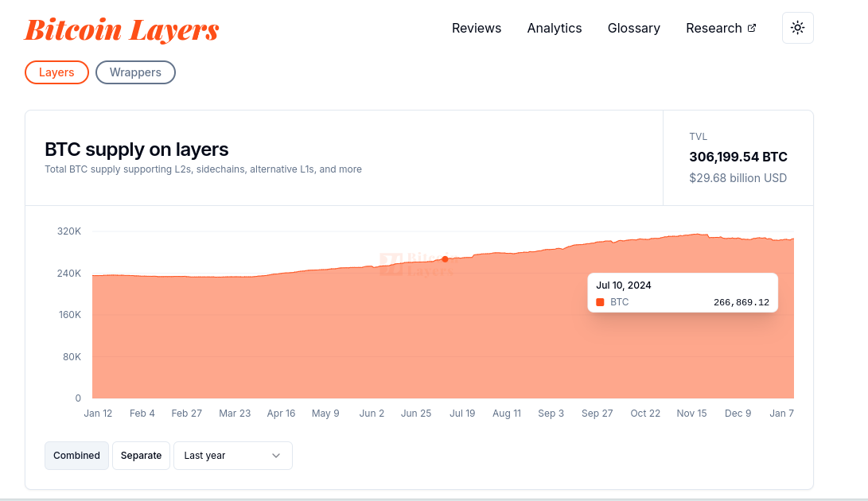Click the TVL value 306,199.54 BTC
The image size is (868, 501).
point(738,157)
